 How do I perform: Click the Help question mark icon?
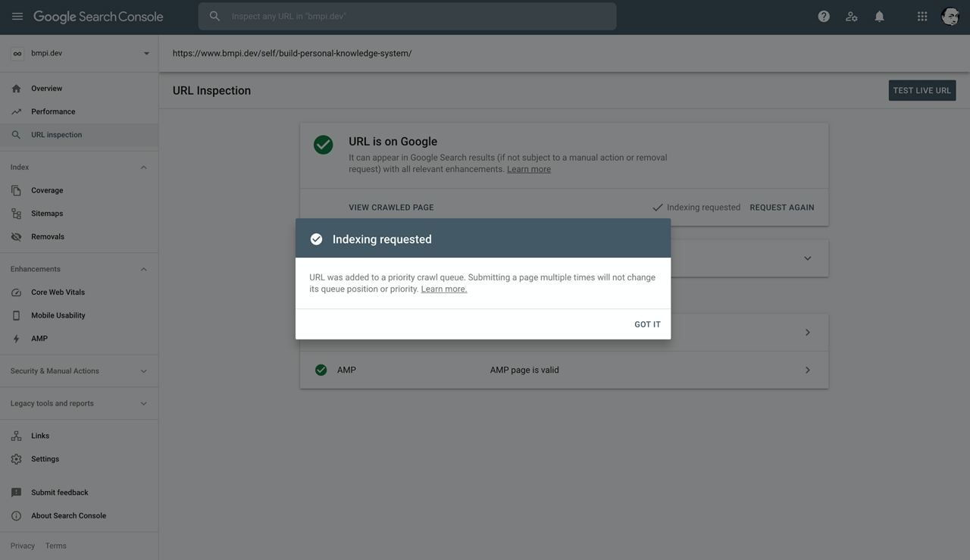point(824,16)
